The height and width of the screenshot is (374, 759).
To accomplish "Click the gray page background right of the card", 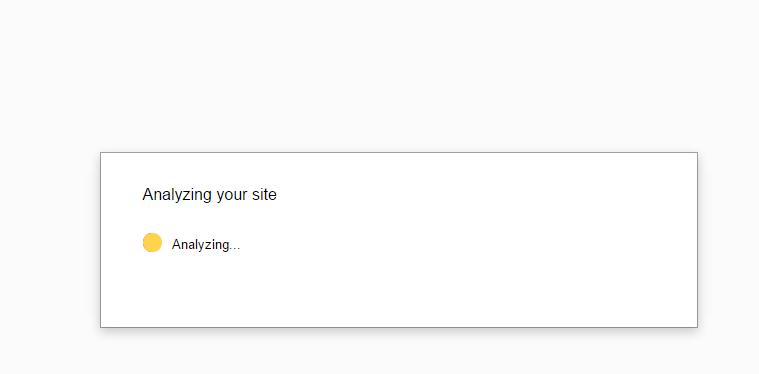I will tap(729, 240).
